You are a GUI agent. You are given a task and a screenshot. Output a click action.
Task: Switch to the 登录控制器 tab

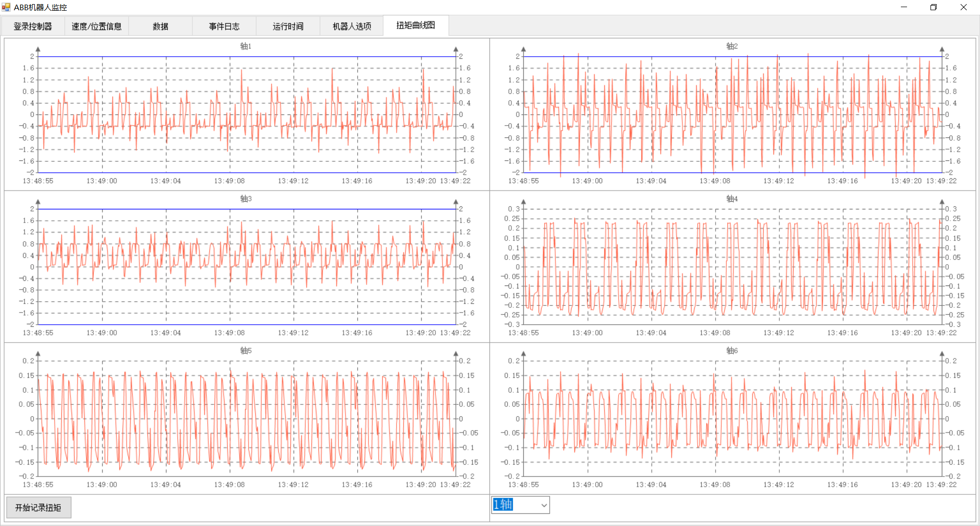(x=32, y=26)
